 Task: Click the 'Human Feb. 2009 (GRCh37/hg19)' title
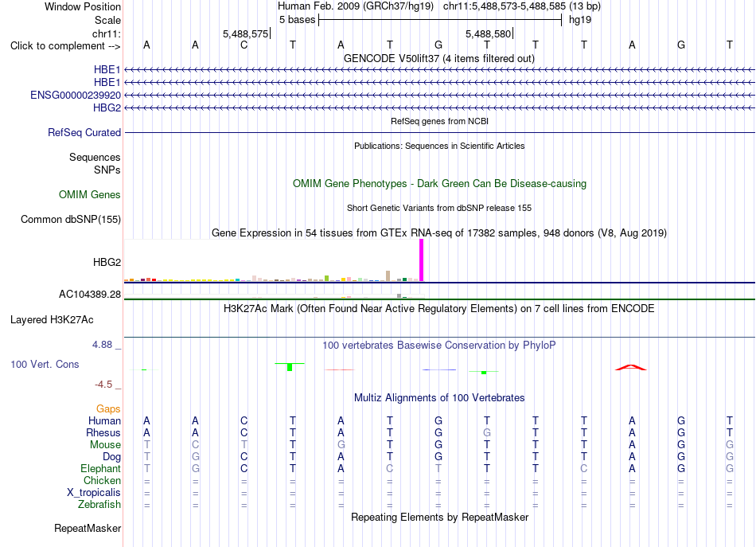356,6
